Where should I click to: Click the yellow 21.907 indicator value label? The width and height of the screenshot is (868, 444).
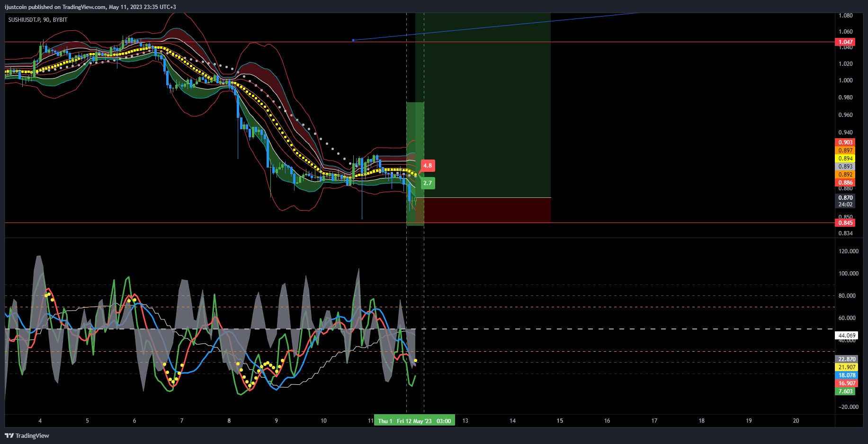[847, 367]
